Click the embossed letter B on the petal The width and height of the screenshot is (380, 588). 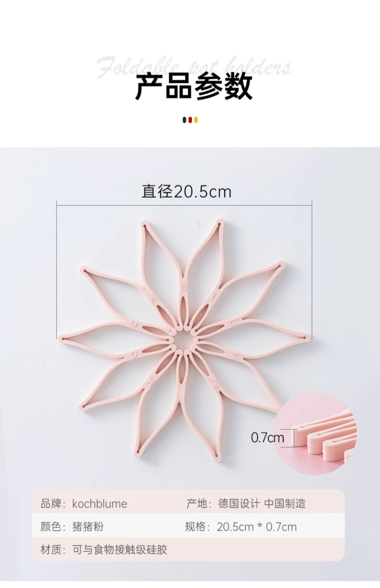tap(183, 287)
